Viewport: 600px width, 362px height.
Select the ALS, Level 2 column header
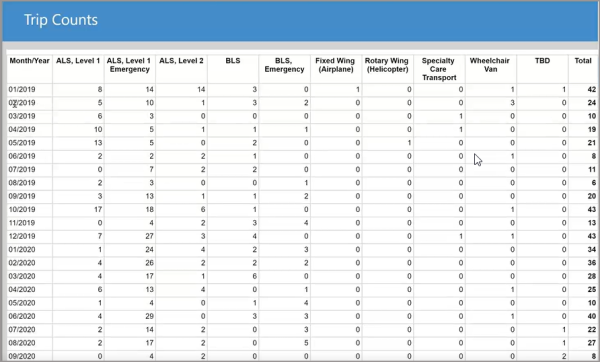click(x=181, y=60)
